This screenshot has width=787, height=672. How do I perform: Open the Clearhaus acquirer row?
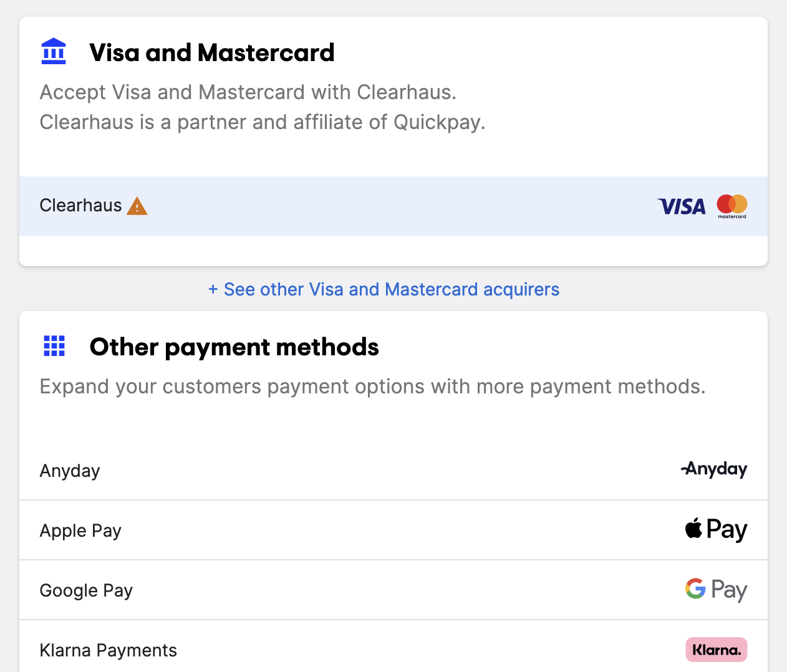coord(393,206)
